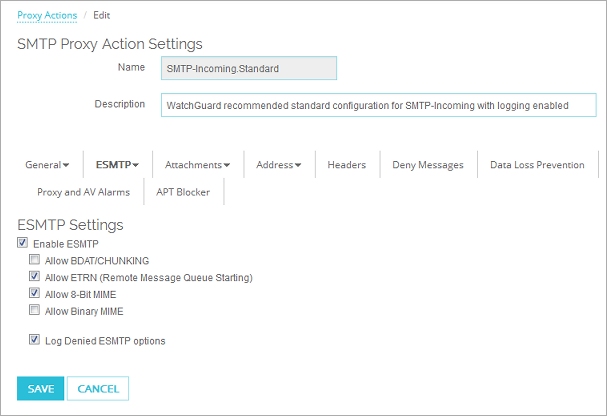Click the Name input field
Screen dimensions: 607x416
tap(249, 68)
